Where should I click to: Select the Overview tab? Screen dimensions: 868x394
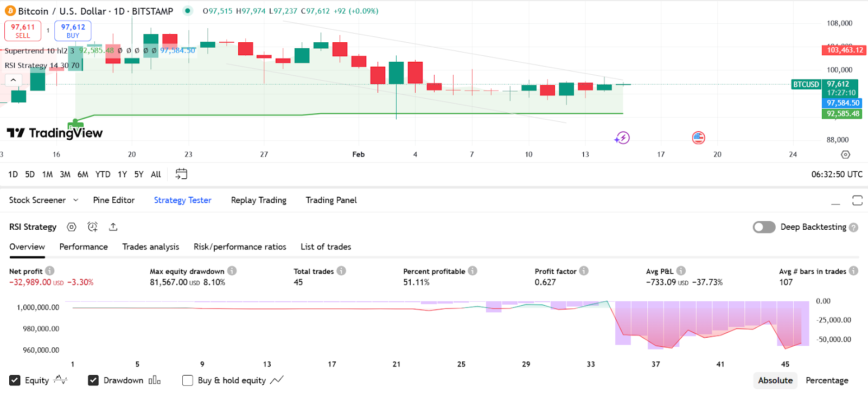pyautogui.click(x=27, y=247)
